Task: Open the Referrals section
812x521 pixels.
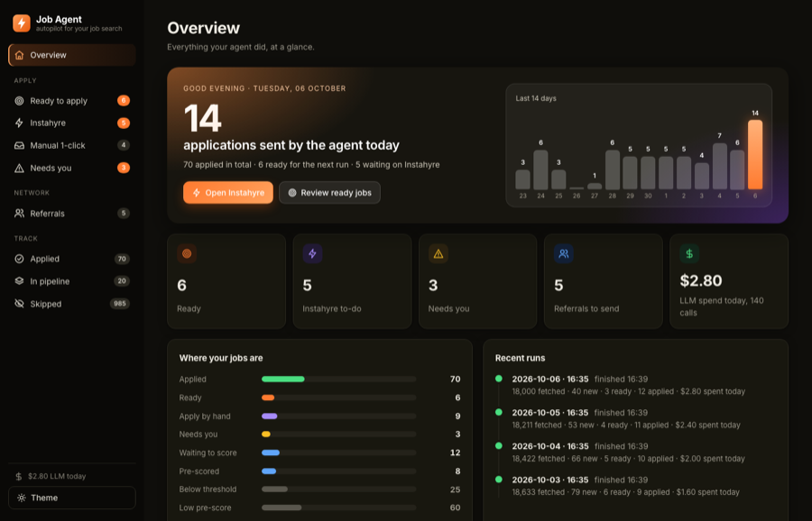Action: click(72, 213)
